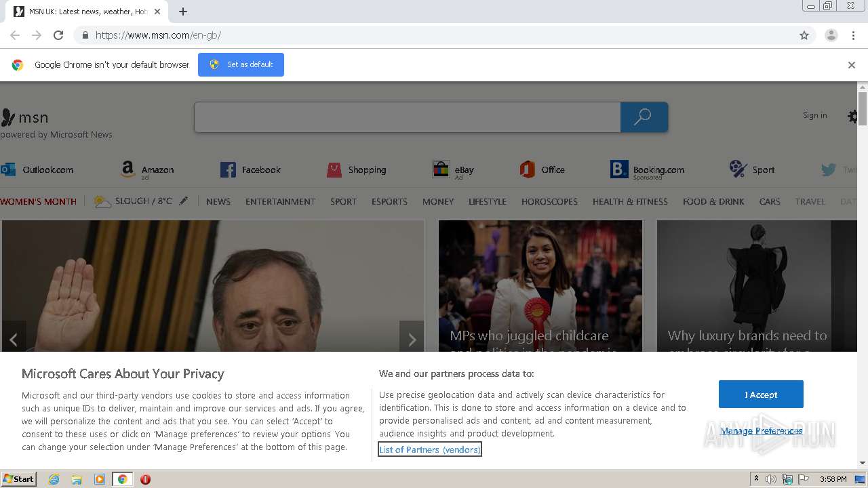Go to the Food & Drink section
The height and width of the screenshot is (488, 868).
tap(713, 201)
